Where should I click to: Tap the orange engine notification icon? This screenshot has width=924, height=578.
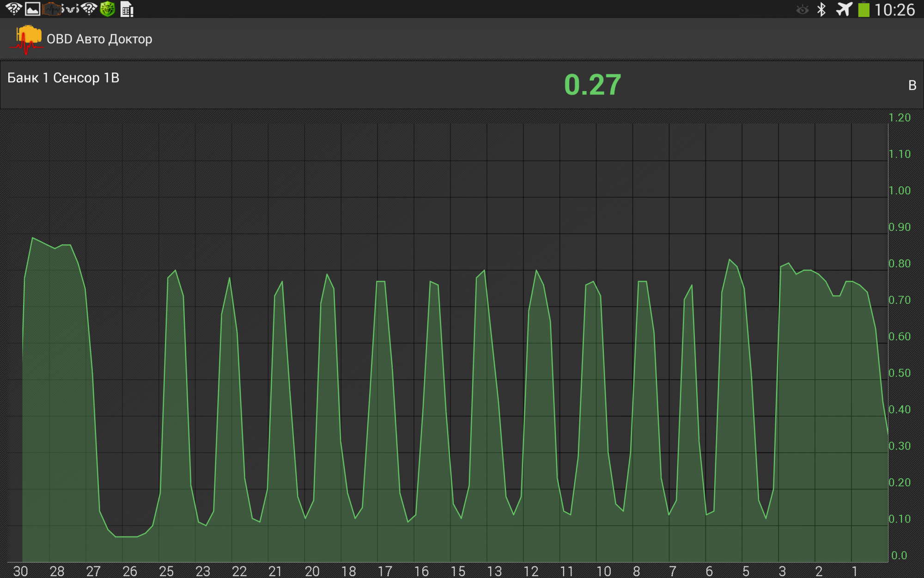[51, 9]
